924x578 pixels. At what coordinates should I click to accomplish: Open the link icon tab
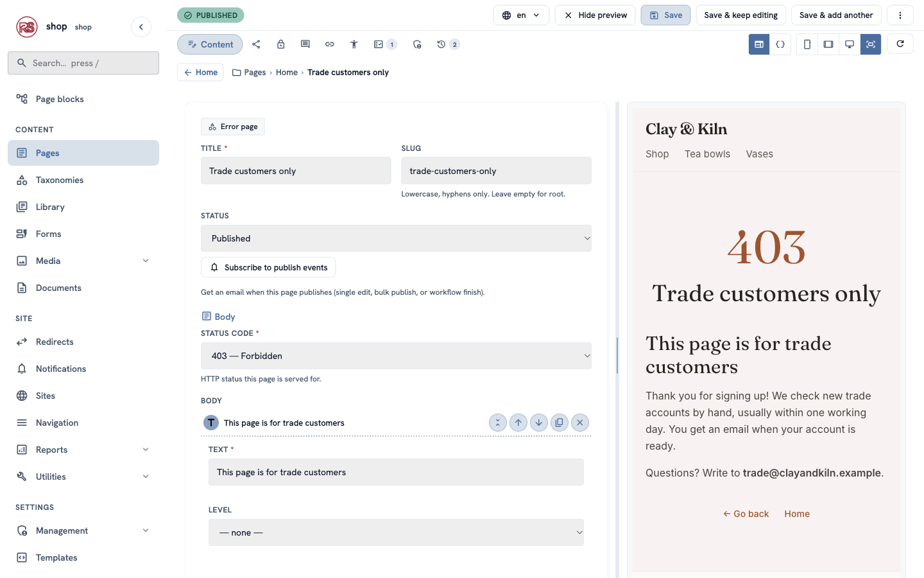pos(329,44)
